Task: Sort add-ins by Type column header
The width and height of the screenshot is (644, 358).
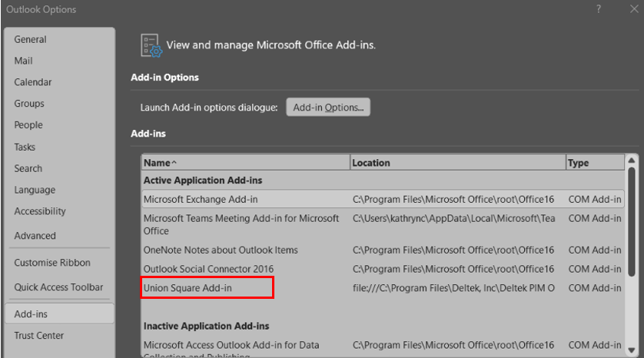Action: (595, 163)
